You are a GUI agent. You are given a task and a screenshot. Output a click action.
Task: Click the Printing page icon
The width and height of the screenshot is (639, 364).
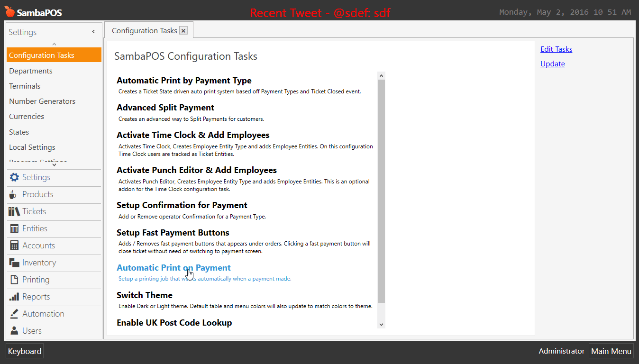click(14, 280)
